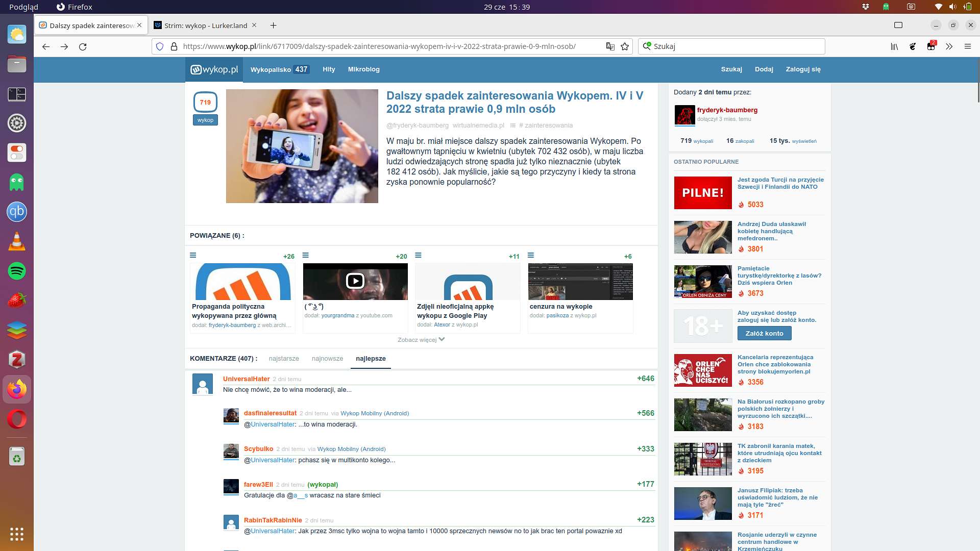
Task: Click the article selfie thumbnail image
Action: [302, 146]
